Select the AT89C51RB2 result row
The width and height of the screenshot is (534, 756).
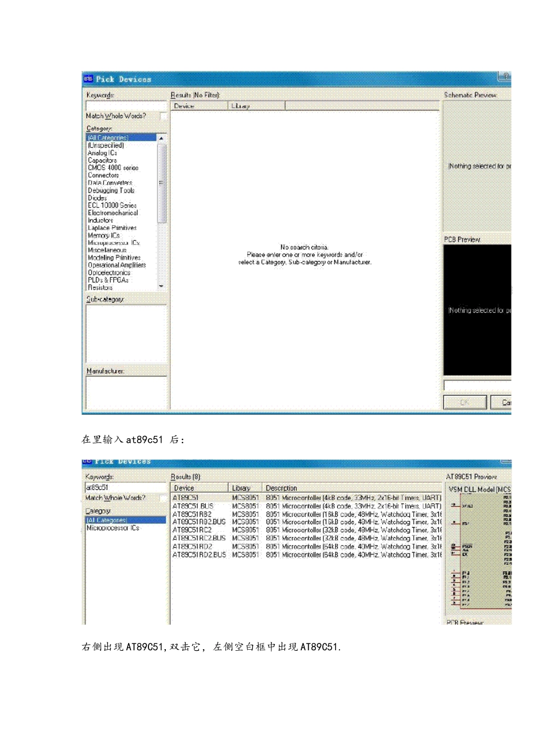(x=306, y=514)
